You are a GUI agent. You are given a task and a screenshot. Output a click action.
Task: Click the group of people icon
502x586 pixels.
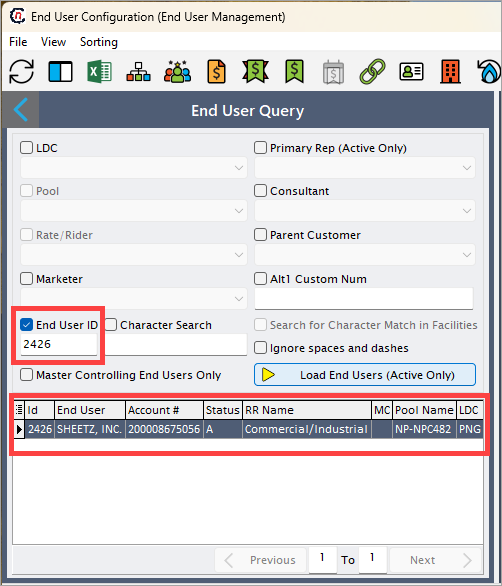(178, 71)
